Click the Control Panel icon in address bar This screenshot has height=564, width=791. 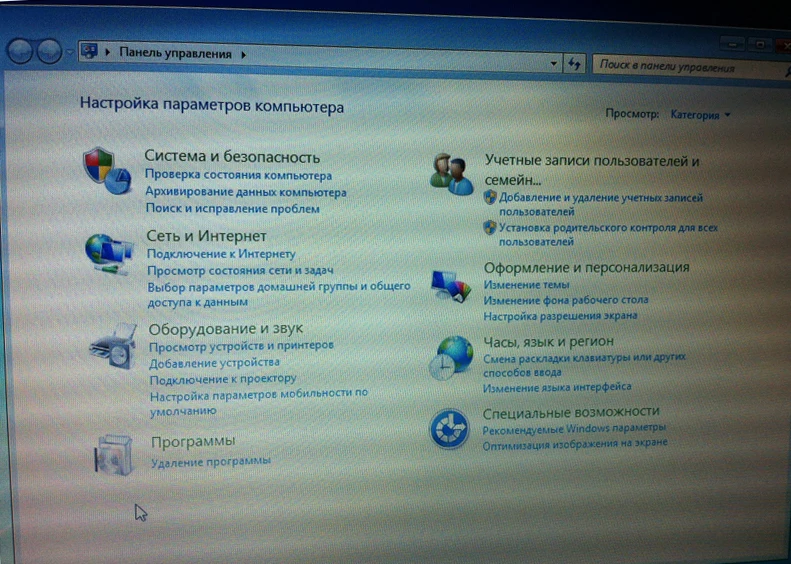(x=89, y=51)
